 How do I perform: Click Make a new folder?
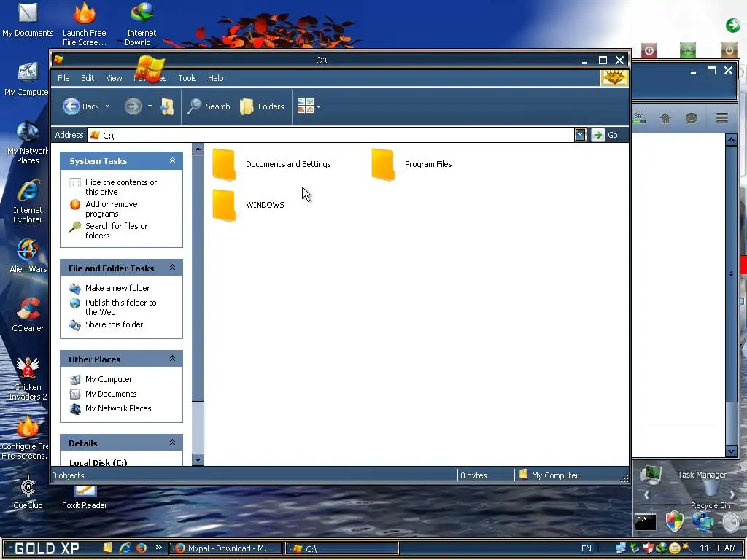(109, 288)
